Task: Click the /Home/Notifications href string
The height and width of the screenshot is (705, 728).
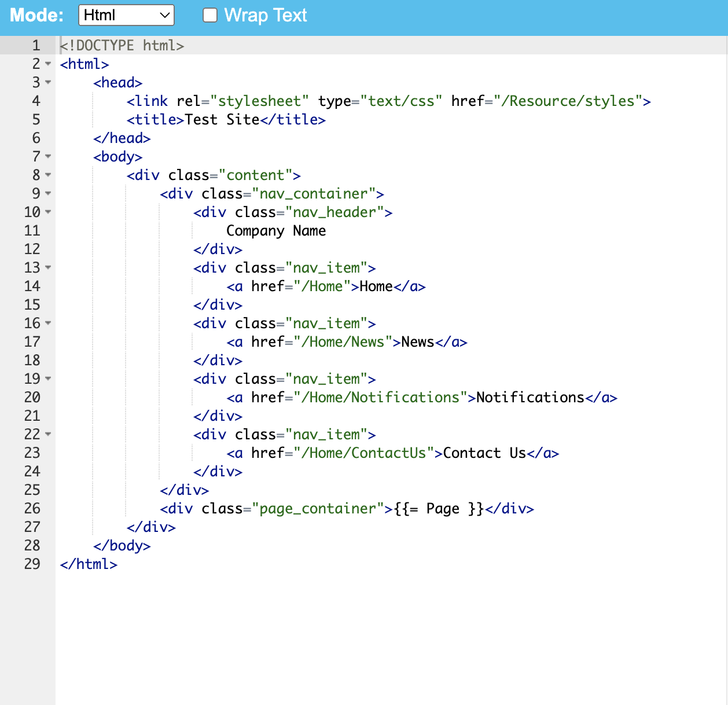Action: point(380,398)
